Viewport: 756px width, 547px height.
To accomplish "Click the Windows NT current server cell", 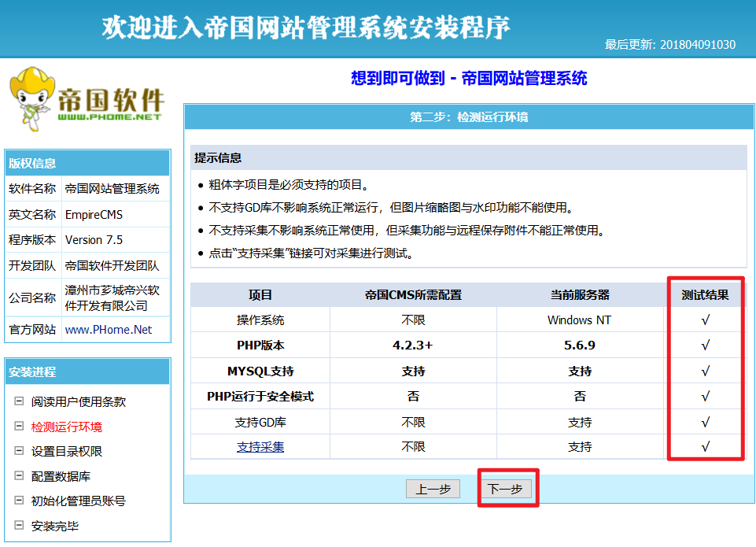I will point(580,320).
